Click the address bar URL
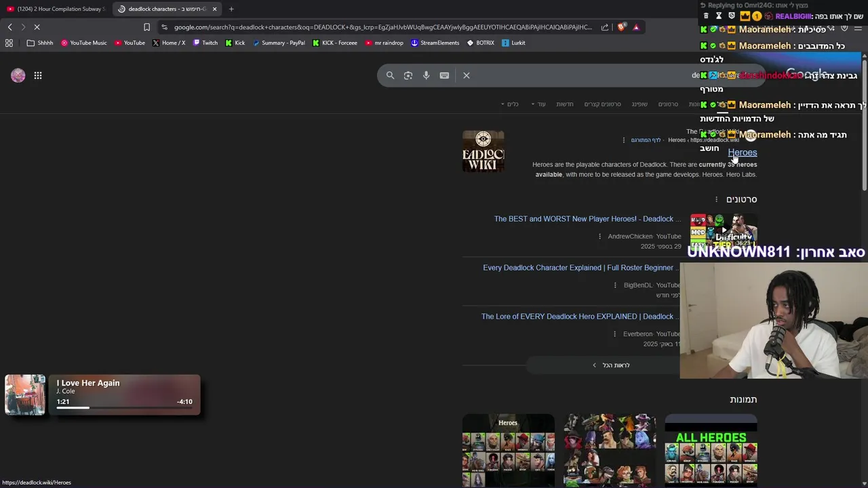The image size is (868, 488). 383,27
